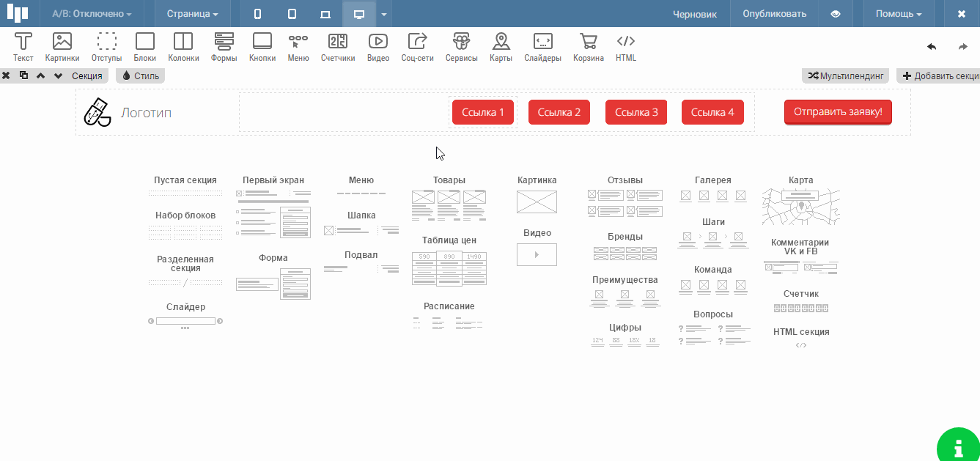Image resolution: width=980 pixels, height=461 pixels.
Task: Toggle page preview with the eye icon
Action: (x=835, y=14)
